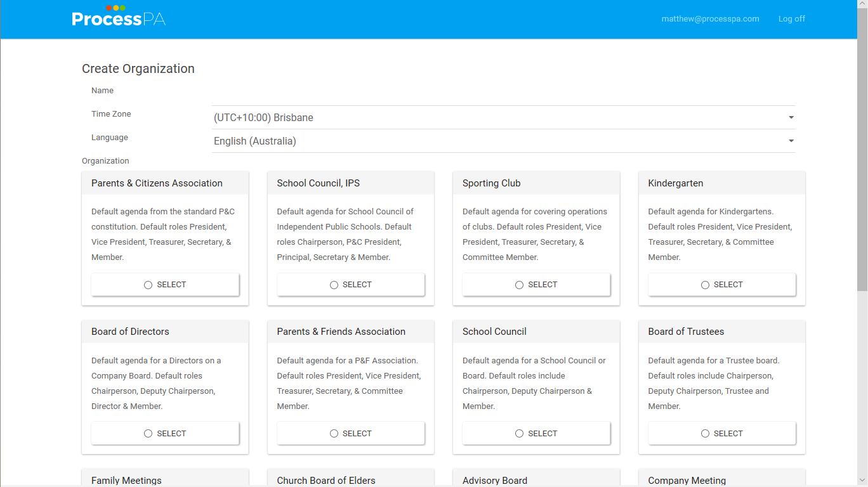Viewport: 868px width, 487px height.
Task: Expand the Language dropdown arrow
Action: pyautogui.click(x=791, y=141)
